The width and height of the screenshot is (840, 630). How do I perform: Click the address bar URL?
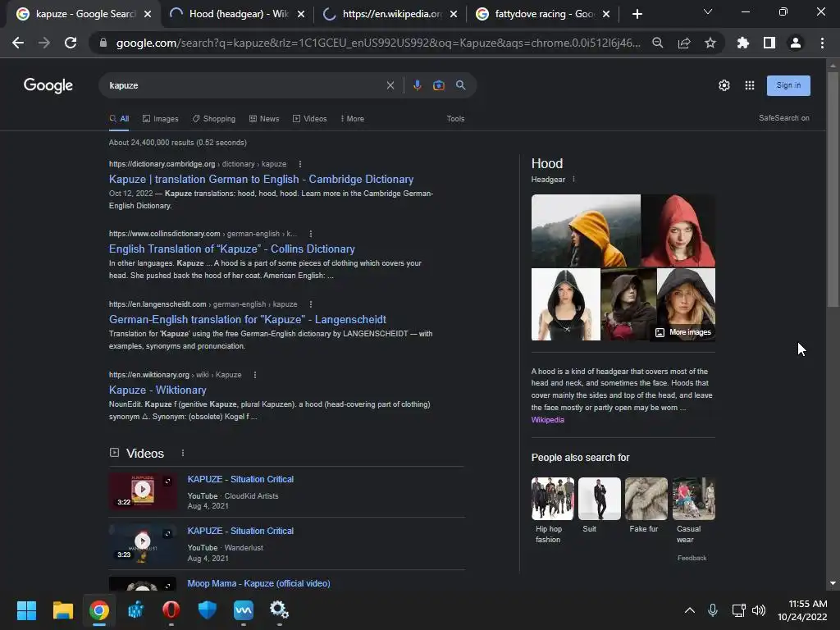(377, 43)
